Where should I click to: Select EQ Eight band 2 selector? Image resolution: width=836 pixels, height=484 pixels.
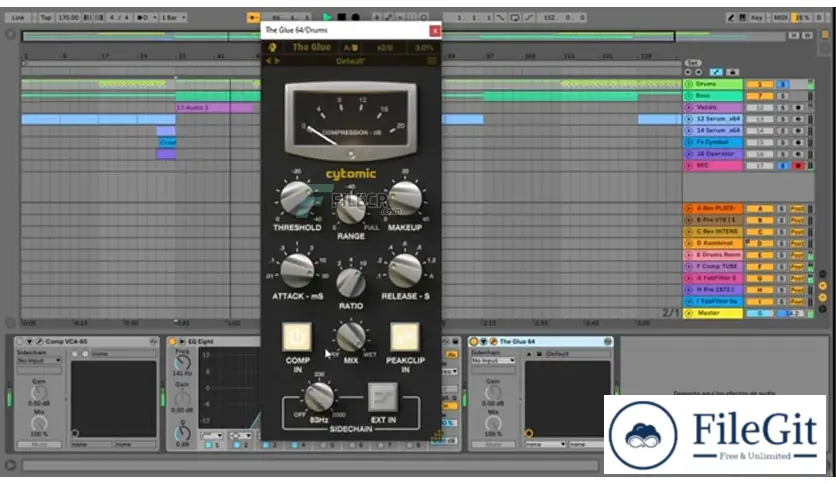pyautogui.click(x=238, y=445)
